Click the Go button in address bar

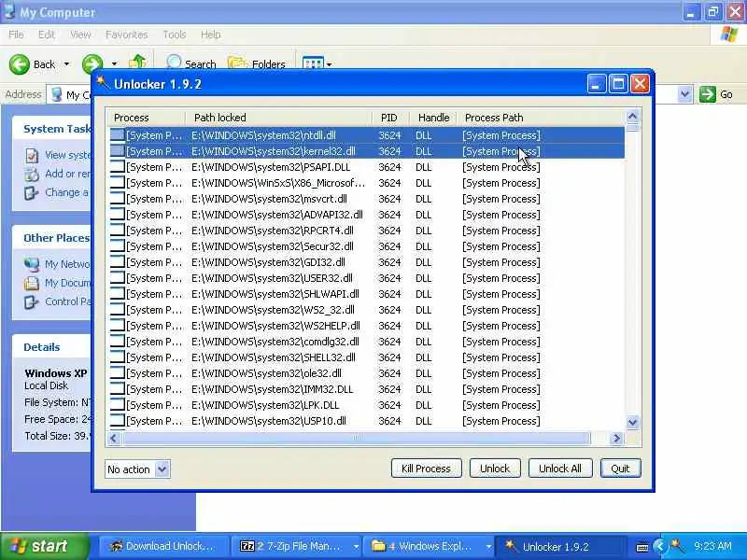point(716,94)
